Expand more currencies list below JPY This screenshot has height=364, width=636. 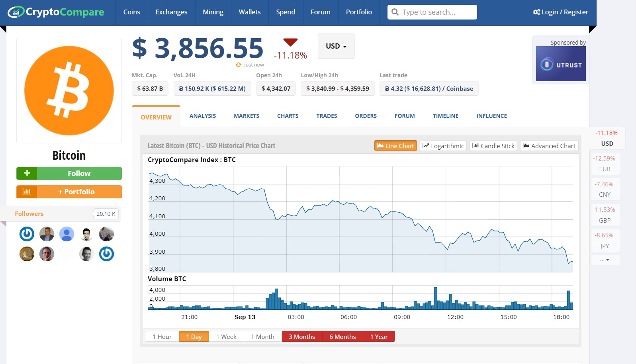click(x=605, y=260)
